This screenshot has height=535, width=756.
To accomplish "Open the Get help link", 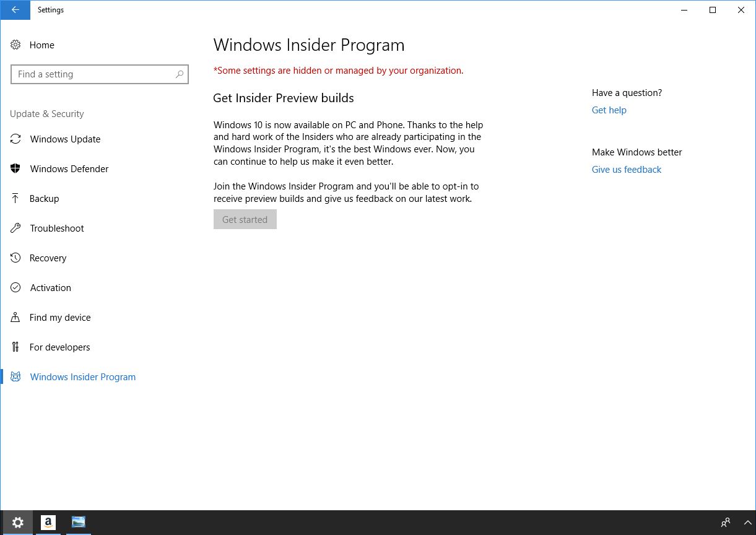I will point(609,110).
